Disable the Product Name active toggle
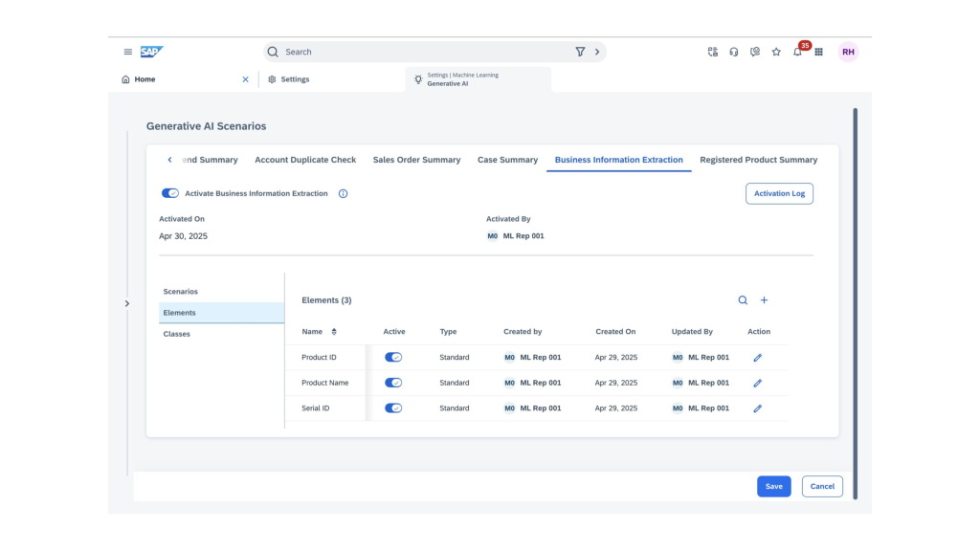Image resolution: width=980 pixels, height=551 pixels. [x=393, y=383]
